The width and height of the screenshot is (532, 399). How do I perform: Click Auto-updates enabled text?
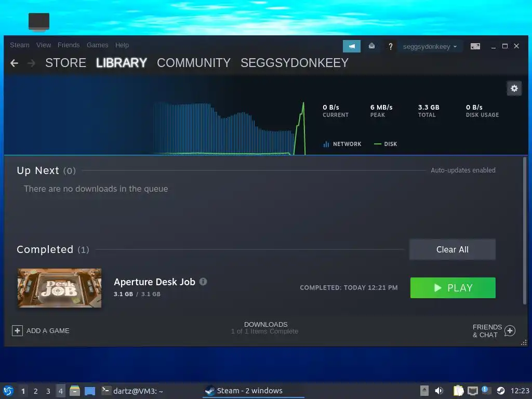[x=463, y=170]
